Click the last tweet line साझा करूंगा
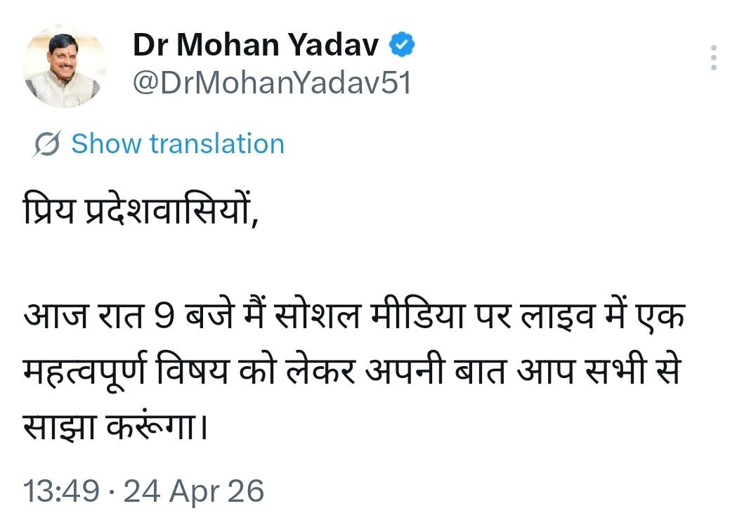756x532 pixels. click(116, 426)
